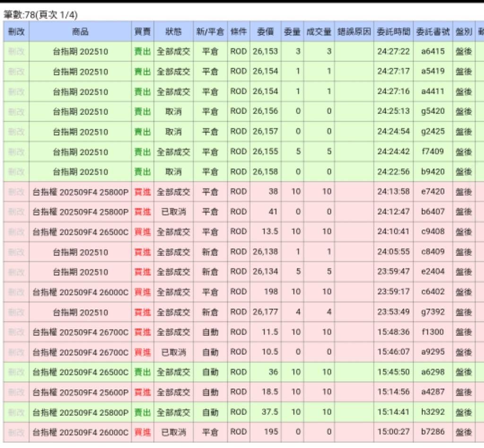The height and width of the screenshot is (448, 484).
Task: Click the 台指權 202509F4 26500C row at 24:10:41
Action: (x=80, y=232)
